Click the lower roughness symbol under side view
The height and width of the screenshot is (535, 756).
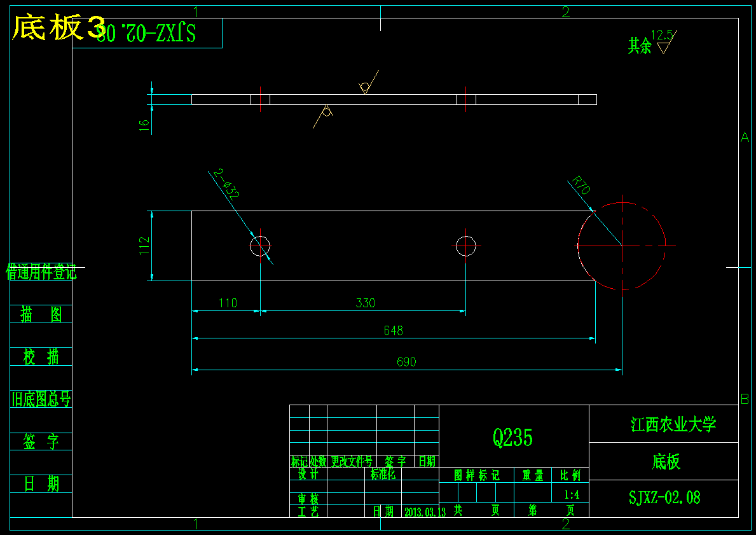click(x=324, y=116)
